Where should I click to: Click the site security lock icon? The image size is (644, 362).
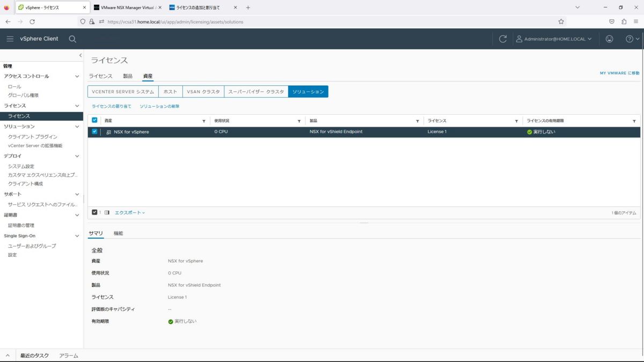(x=92, y=21)
